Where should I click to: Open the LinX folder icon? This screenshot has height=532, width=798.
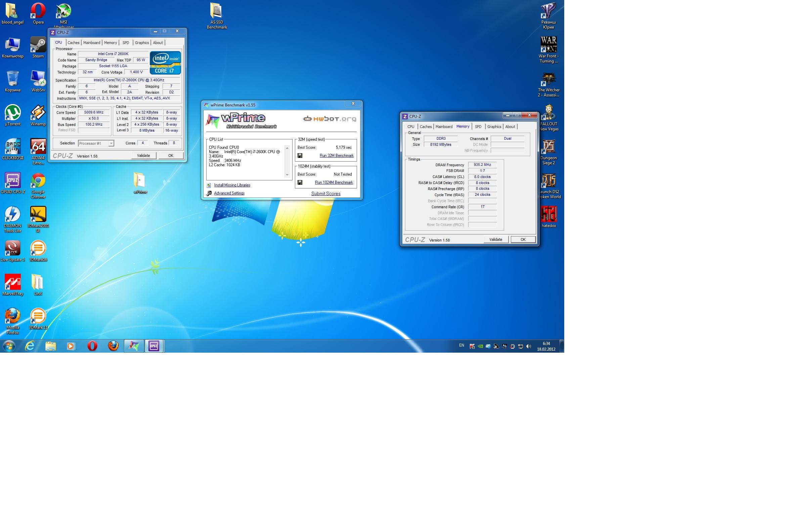[38, 285]
